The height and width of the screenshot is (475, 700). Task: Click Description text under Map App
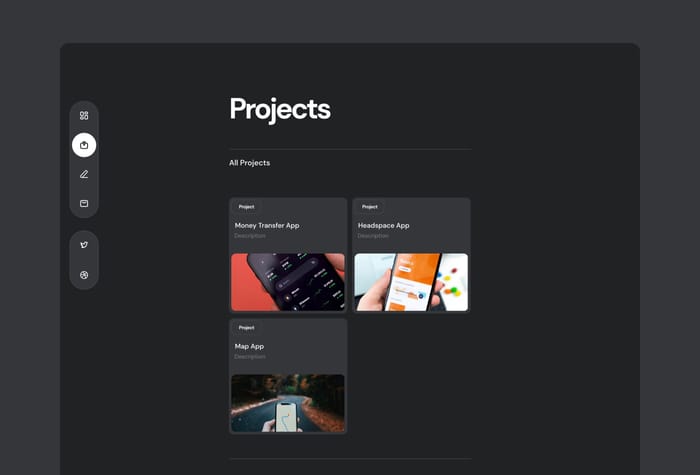point(250,357)
